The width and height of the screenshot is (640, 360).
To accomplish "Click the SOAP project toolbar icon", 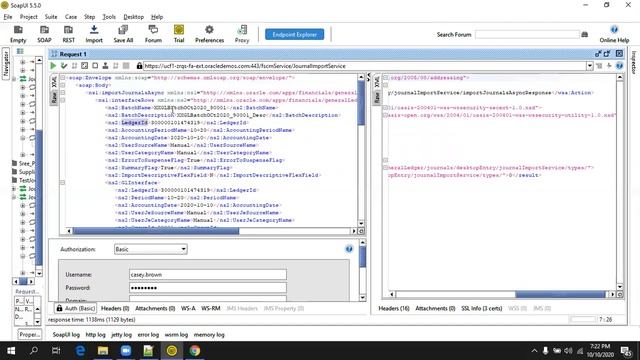I will [44, 34].
